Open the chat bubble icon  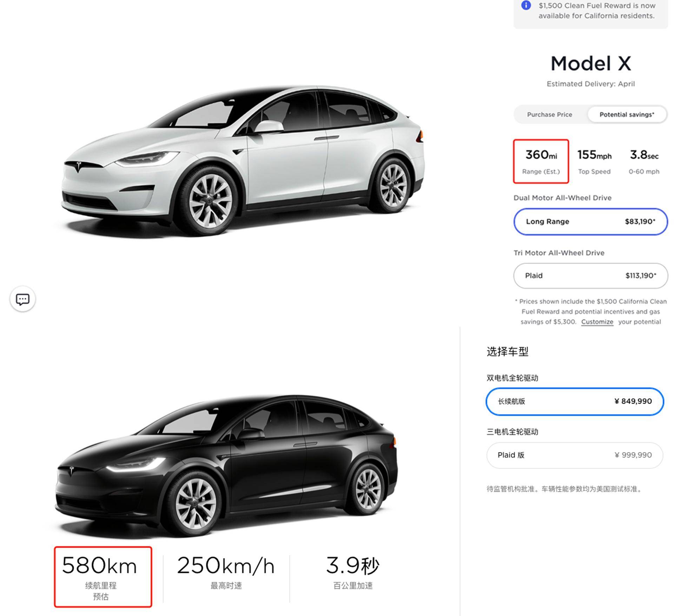[23, 299]
